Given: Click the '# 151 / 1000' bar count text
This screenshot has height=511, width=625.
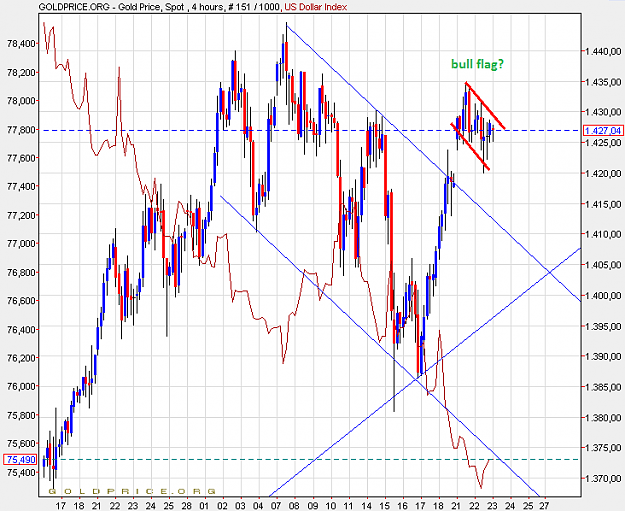Looking at the screenshot, I should coord(254,7).
